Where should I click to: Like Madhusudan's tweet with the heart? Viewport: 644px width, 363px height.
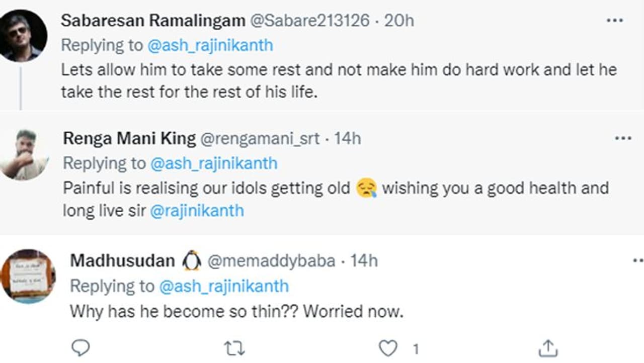click(x=388, y=348)
